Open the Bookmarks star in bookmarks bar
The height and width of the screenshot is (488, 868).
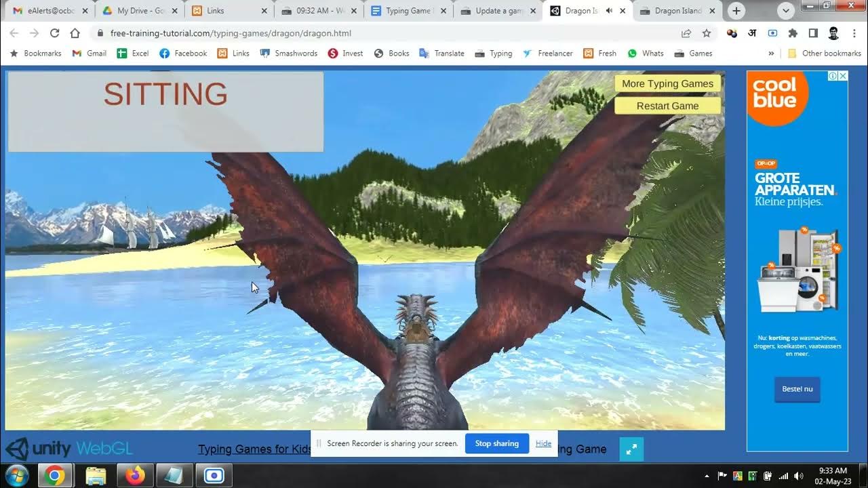click(x=37, y=53)
